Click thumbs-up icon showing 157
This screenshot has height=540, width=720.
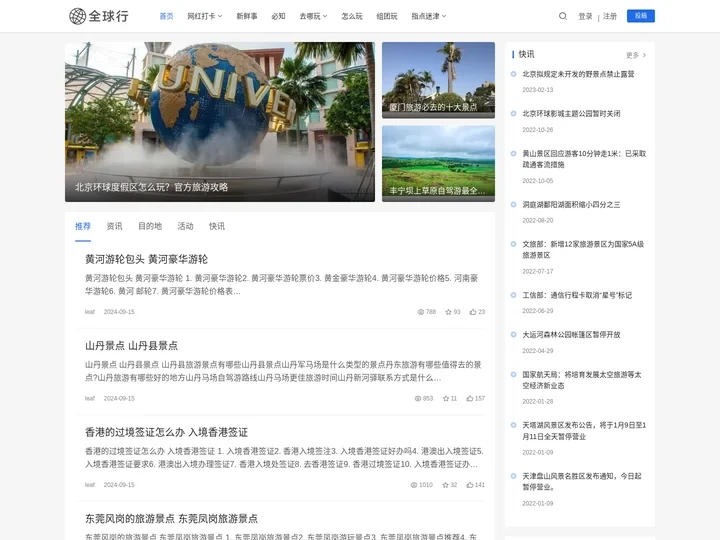[470, 399]
